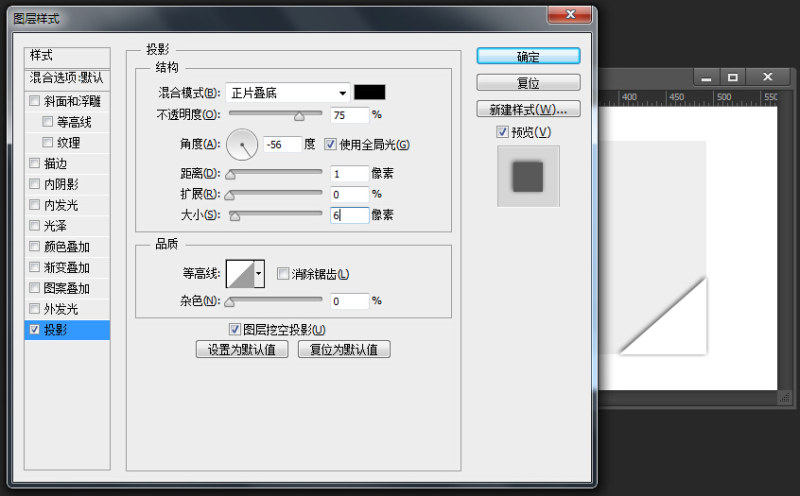The image size is (800, 496).
Task: Close the document window behind dialog
Action: tap(767, 77)
